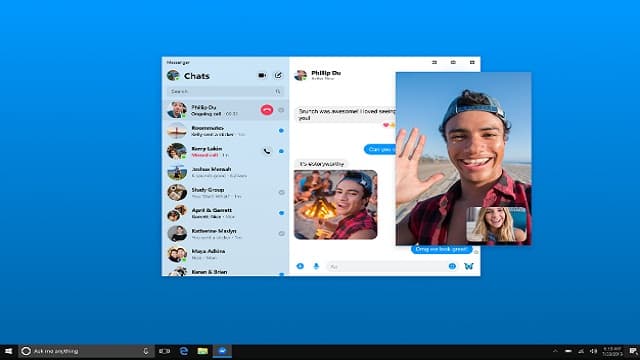
Task: Open the Roommates conversation
Action: (x=225, y=131)
